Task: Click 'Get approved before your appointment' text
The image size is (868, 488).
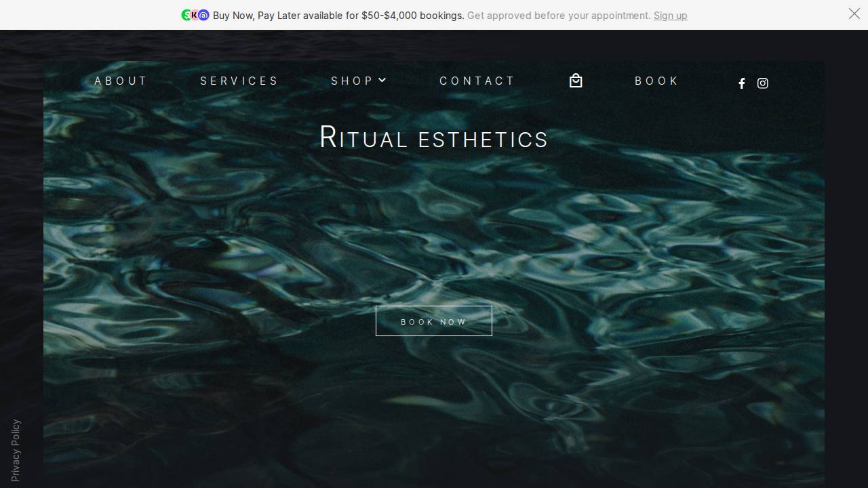Action: [557, 15]
